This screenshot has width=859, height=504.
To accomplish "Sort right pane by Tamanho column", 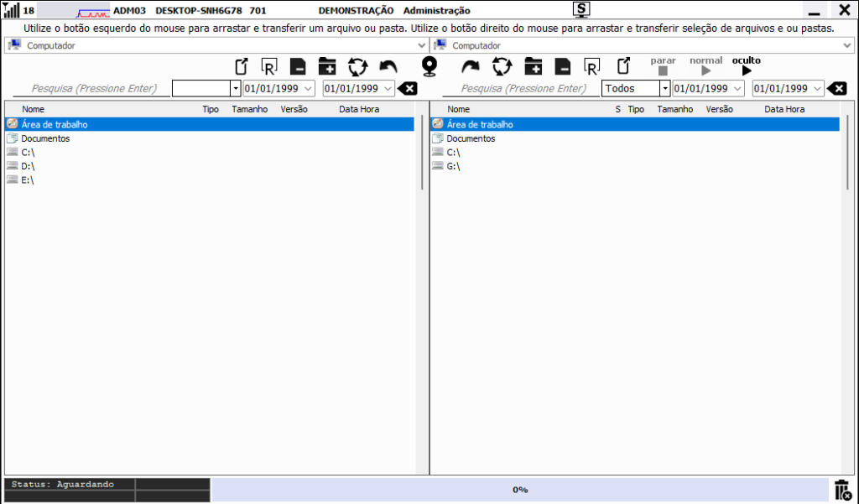I will (675, 109).
